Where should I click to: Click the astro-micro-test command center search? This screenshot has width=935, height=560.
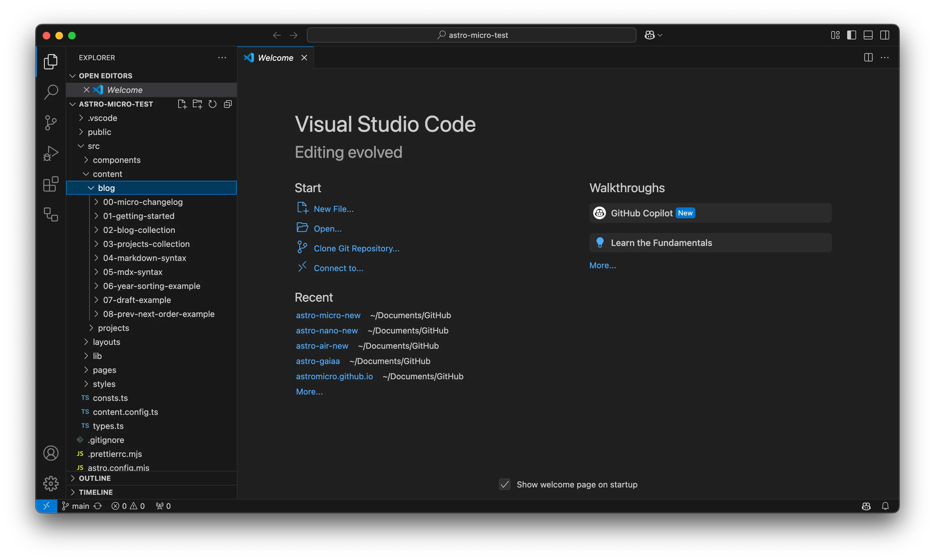click(471, 35)
